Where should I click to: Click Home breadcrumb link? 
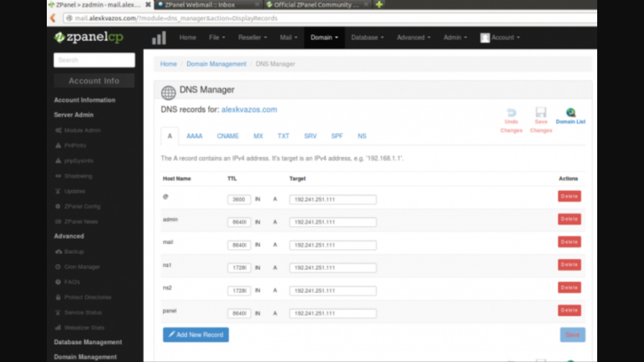168,64
